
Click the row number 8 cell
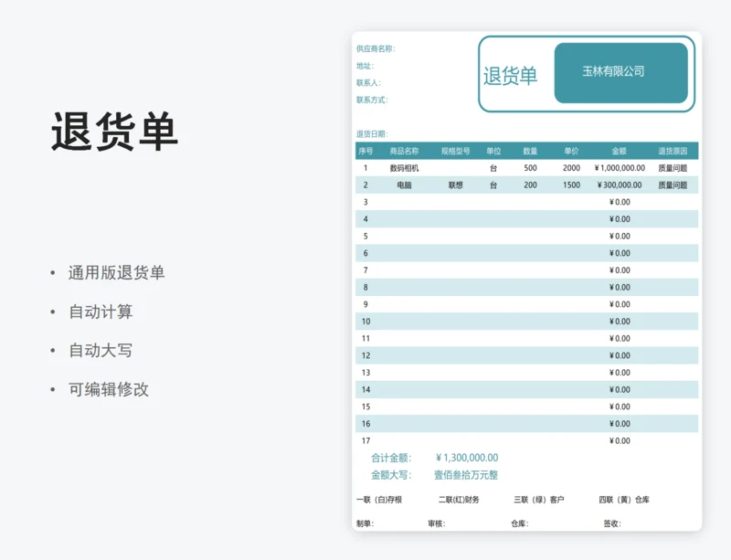(x=365, y=287)
